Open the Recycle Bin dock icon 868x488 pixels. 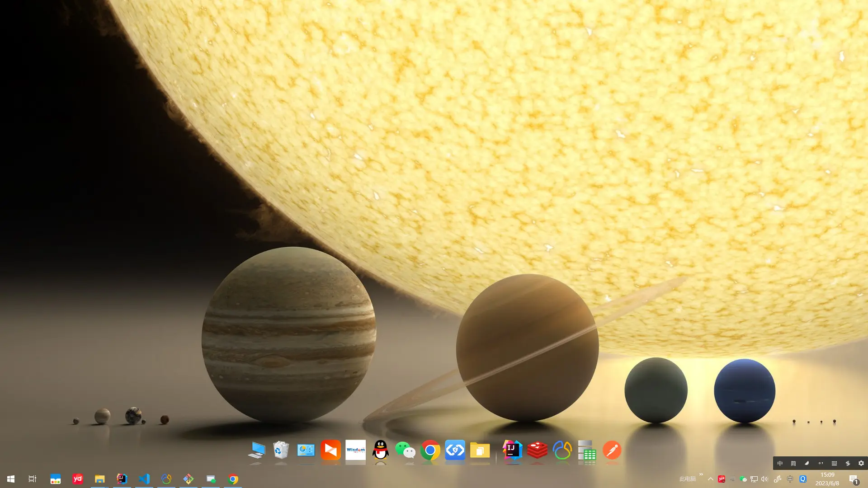(x=281, y=450)
